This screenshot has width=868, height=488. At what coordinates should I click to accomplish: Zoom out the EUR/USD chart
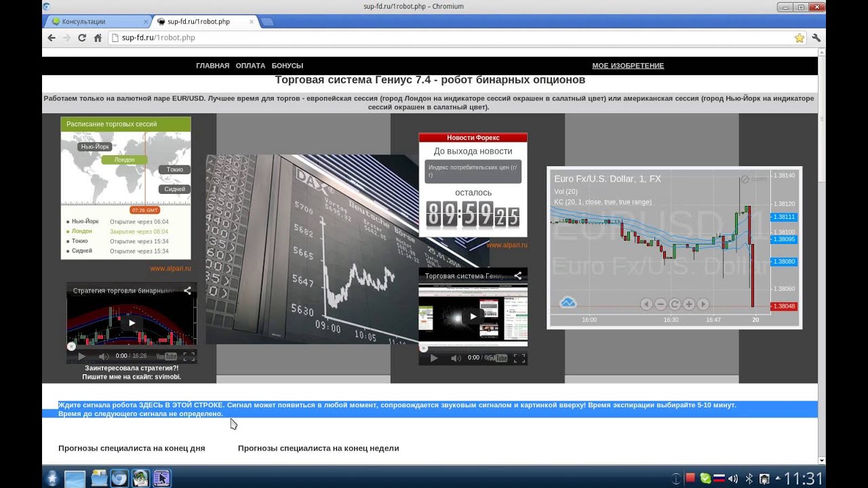click(x=660, y=304)
